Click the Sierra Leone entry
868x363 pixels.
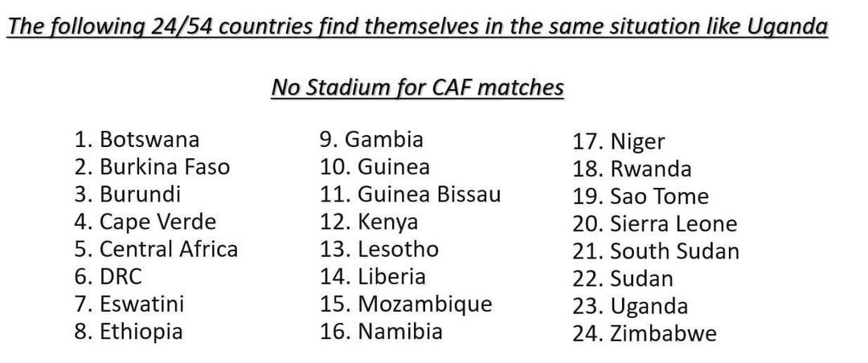654,224
